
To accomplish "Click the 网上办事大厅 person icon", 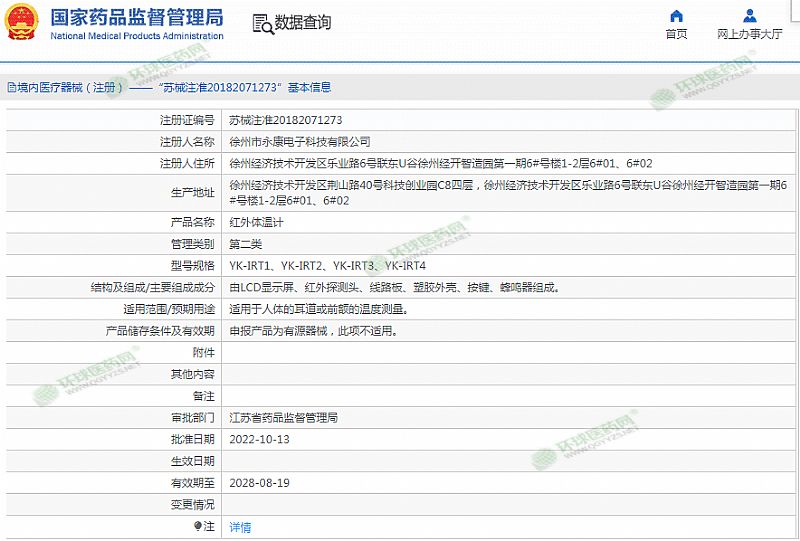I will 749,16.
